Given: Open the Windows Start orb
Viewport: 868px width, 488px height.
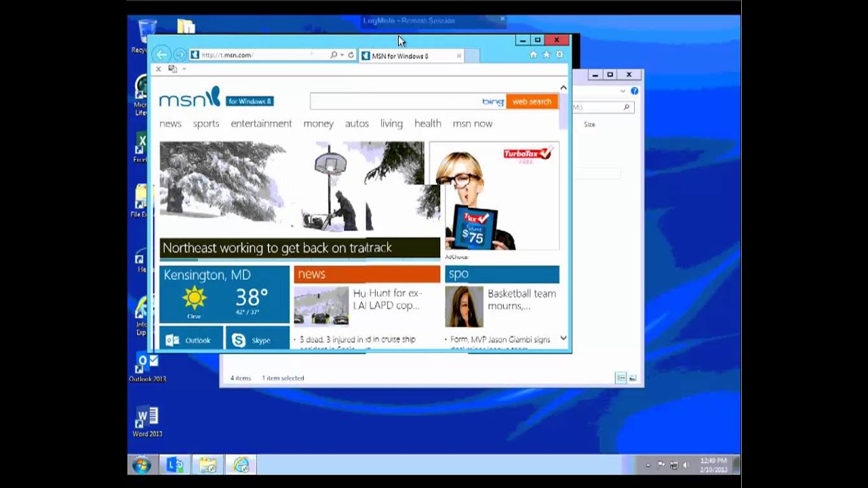Looking at the screenshot, I should [x=142, y=465].
